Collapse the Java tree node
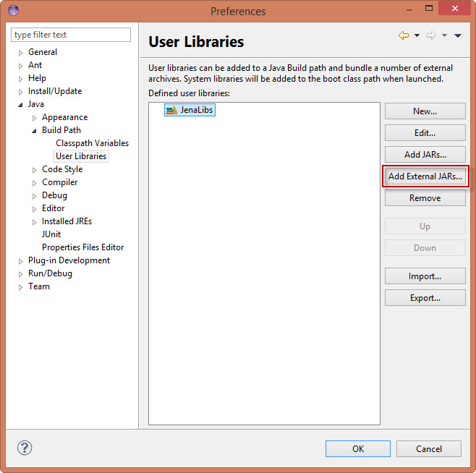The height and width of the screenshot is (473, 476). pyautogui.click(x=20, y=105)
